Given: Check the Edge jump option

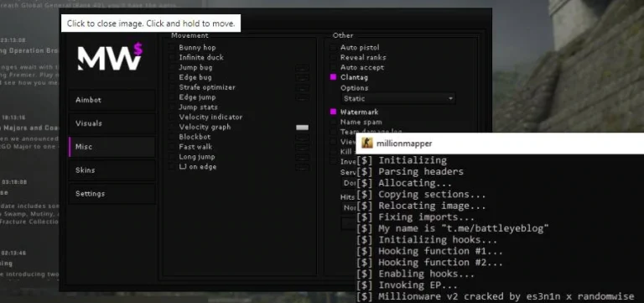Looking at the screenshot, I should [172, 97].
